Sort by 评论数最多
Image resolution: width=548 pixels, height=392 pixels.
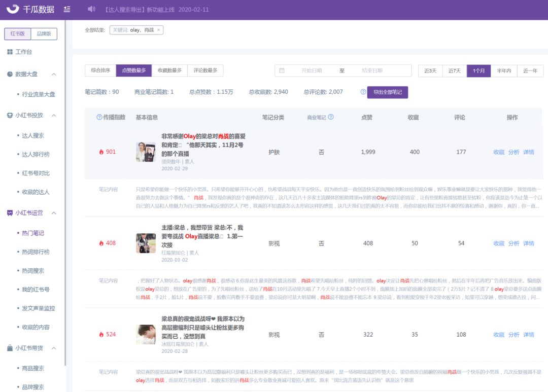coord(205,70)
